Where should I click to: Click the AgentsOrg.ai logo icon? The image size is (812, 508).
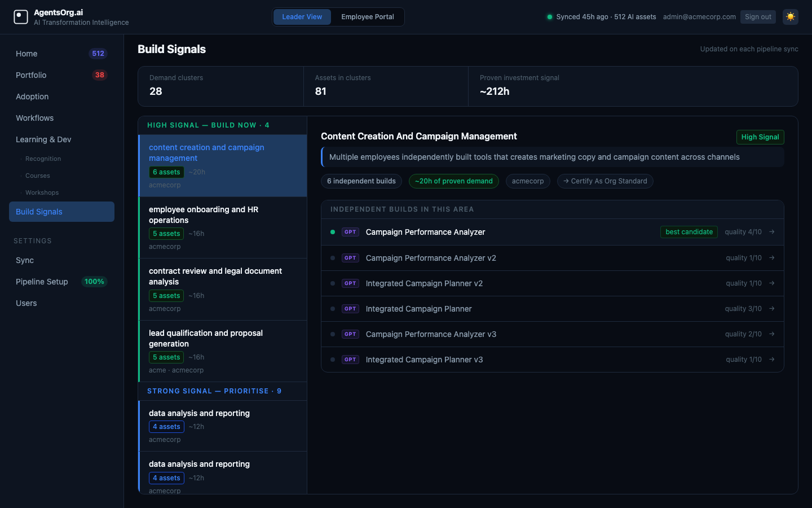point(21,17)
